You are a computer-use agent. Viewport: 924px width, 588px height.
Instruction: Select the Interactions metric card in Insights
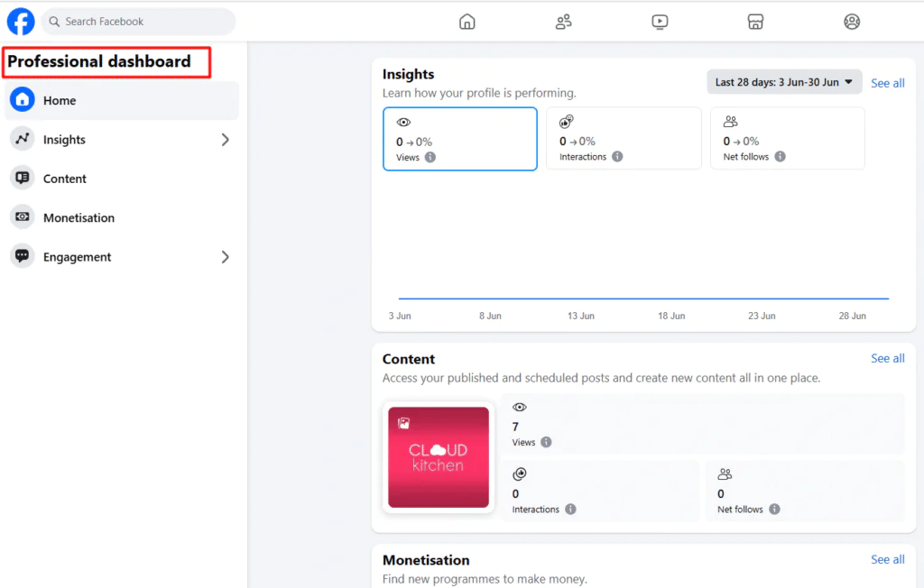coord(624,139)
